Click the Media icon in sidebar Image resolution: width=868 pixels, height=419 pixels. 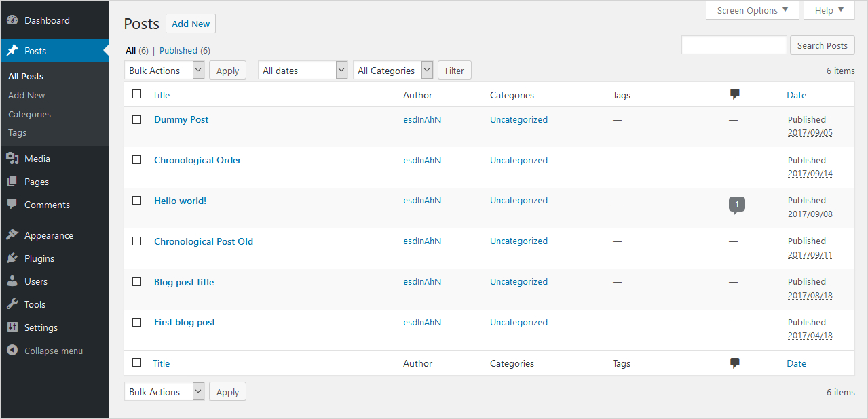click(x=12, y=159)
